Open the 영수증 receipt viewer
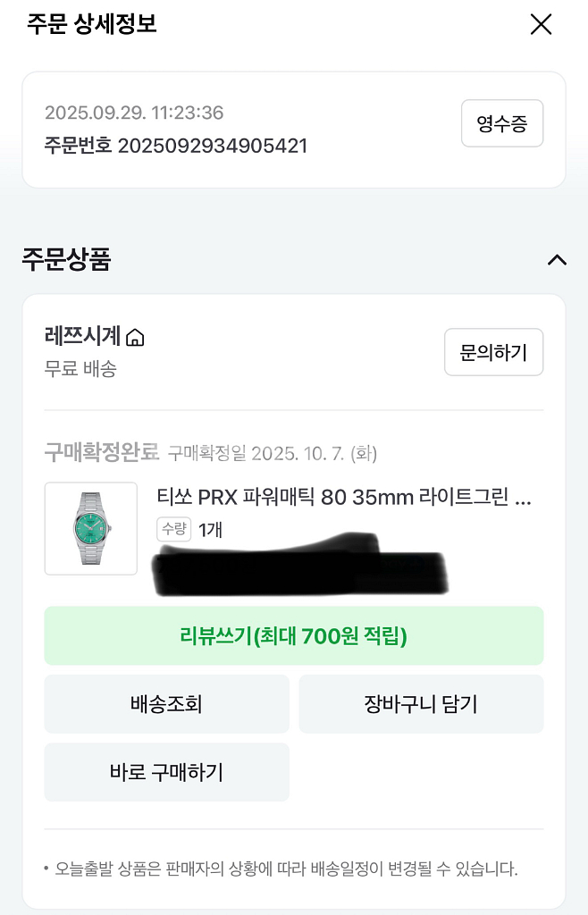The image size is (588, 915). 501,123
